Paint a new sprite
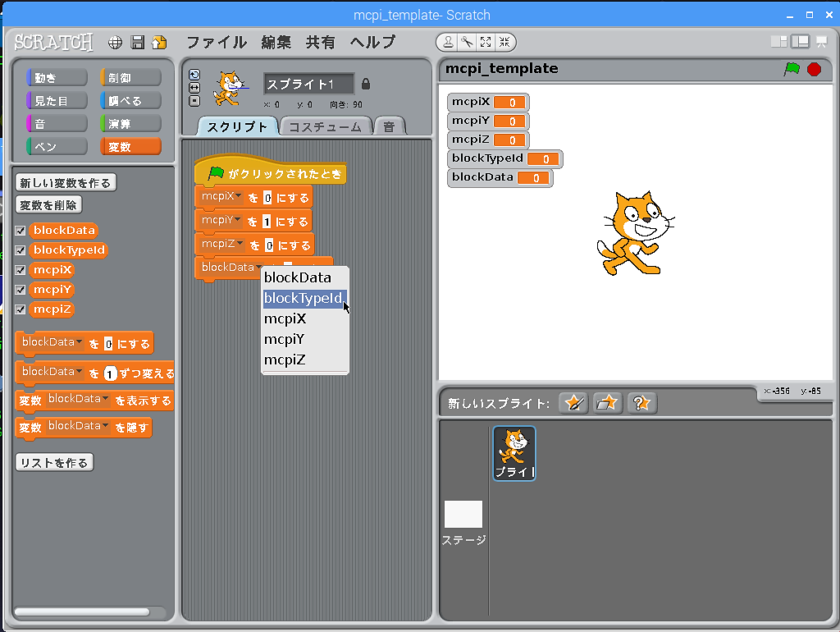840x632 pixels. [x=573, y=403]
